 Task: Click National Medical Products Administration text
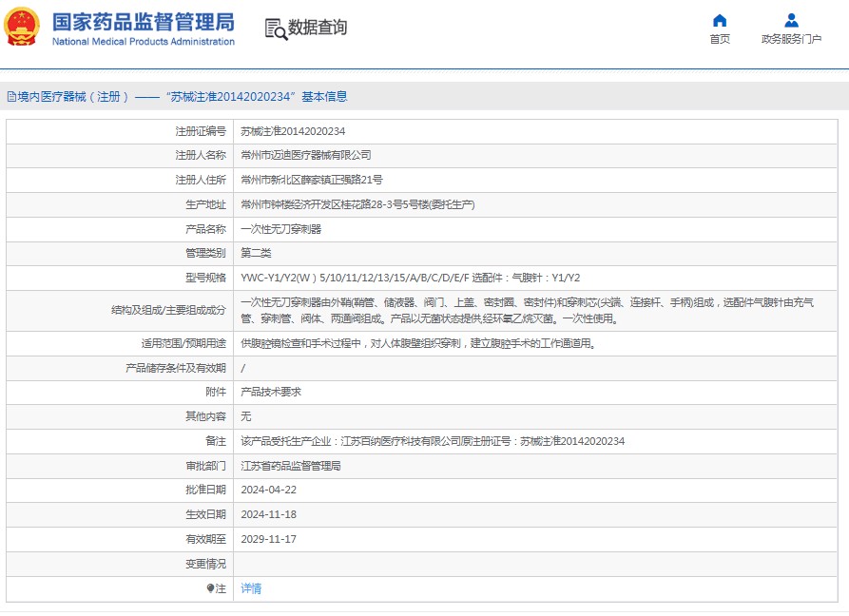[x=144, y=42]
